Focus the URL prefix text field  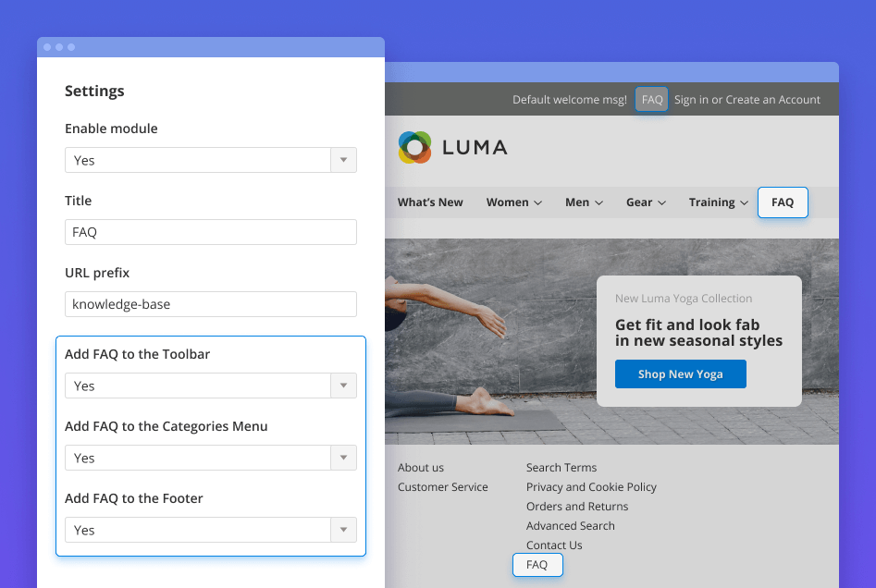[210, 304]
